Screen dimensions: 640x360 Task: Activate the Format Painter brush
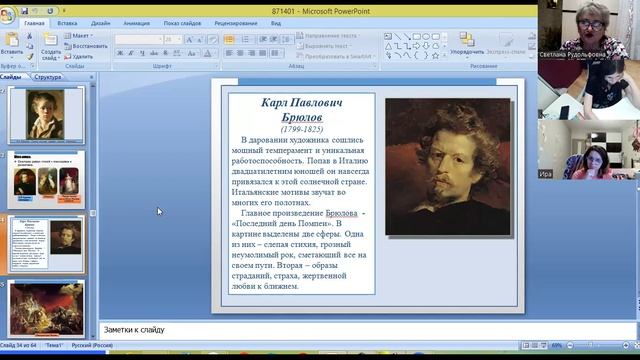[29, 57]
